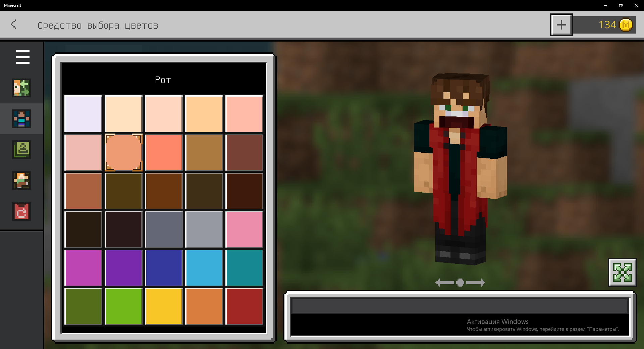
Task: Select the purple swatch
Action: 123,268
